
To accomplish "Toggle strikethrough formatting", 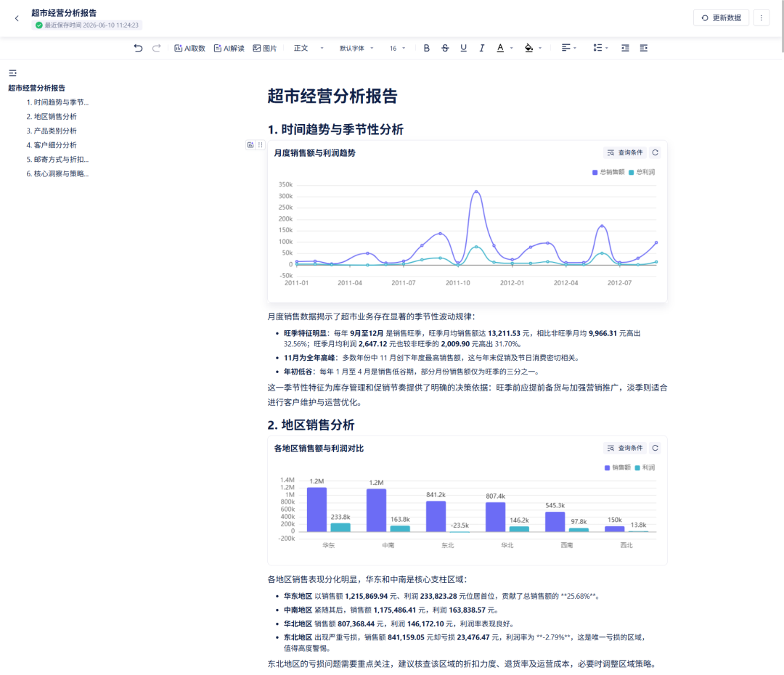I will [x=445, y=48].
